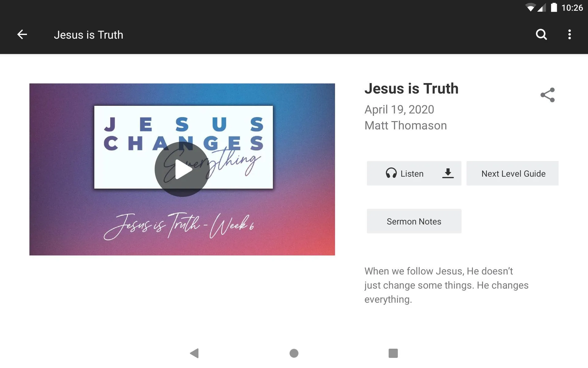The width and height of the screenshot is (588, 368).
Task: Tap the share icon top right
Action: point(547,94)
